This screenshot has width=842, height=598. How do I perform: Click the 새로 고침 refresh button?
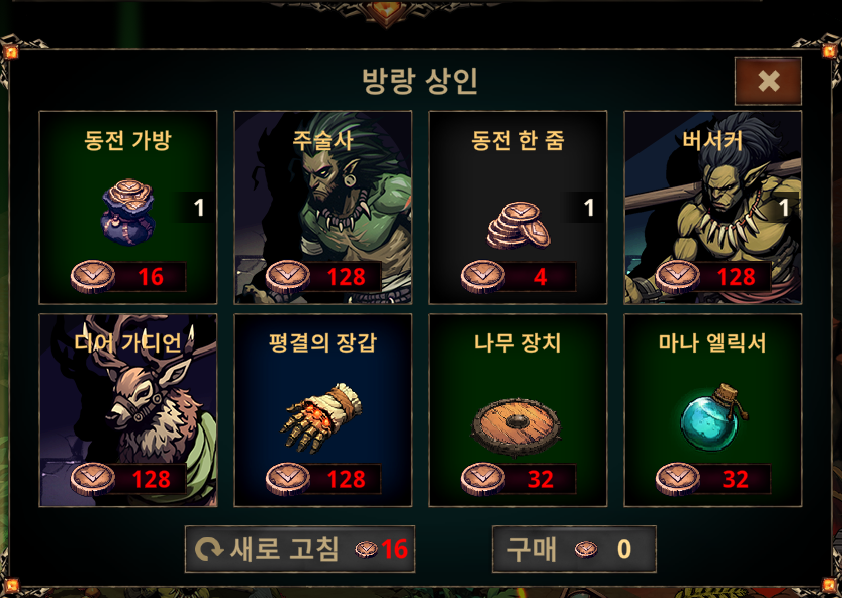click(x=300, y=549)
